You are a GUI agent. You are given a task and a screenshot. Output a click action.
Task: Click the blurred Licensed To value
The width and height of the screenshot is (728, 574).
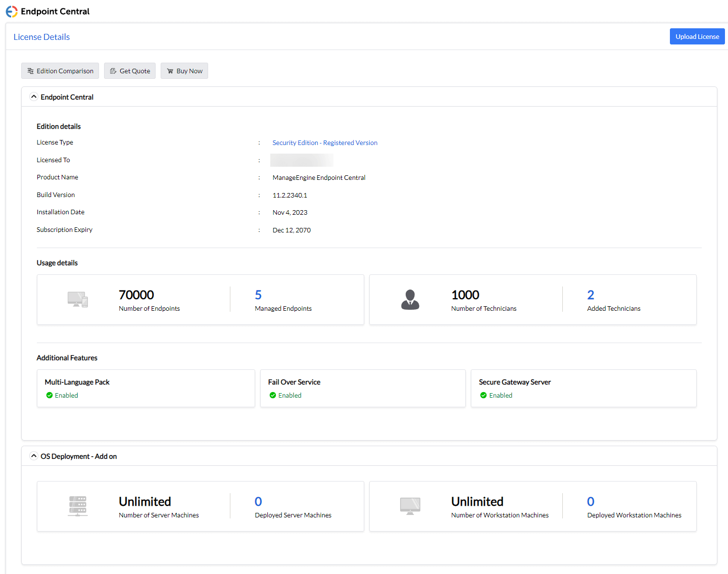tap(302, 160)
